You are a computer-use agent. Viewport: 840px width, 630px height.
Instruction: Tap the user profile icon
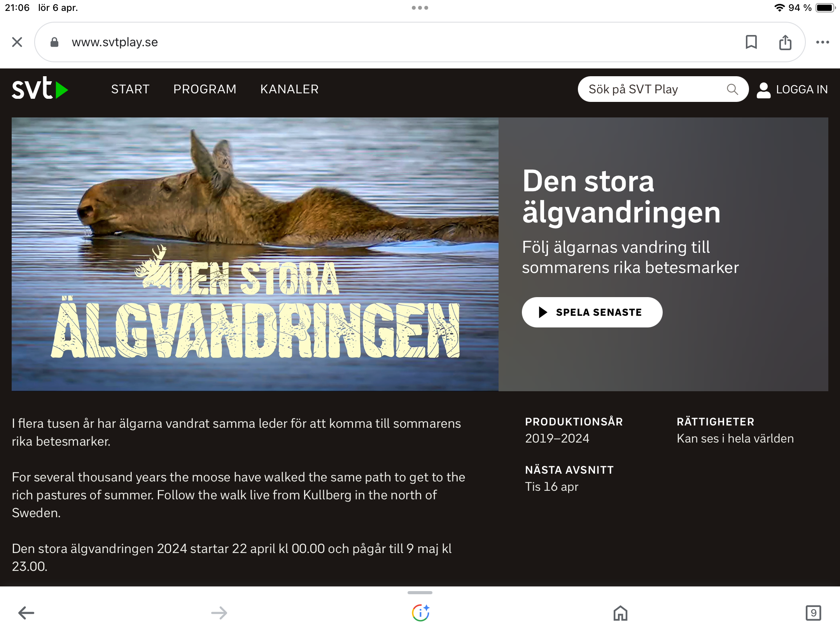tap(763, 89)
